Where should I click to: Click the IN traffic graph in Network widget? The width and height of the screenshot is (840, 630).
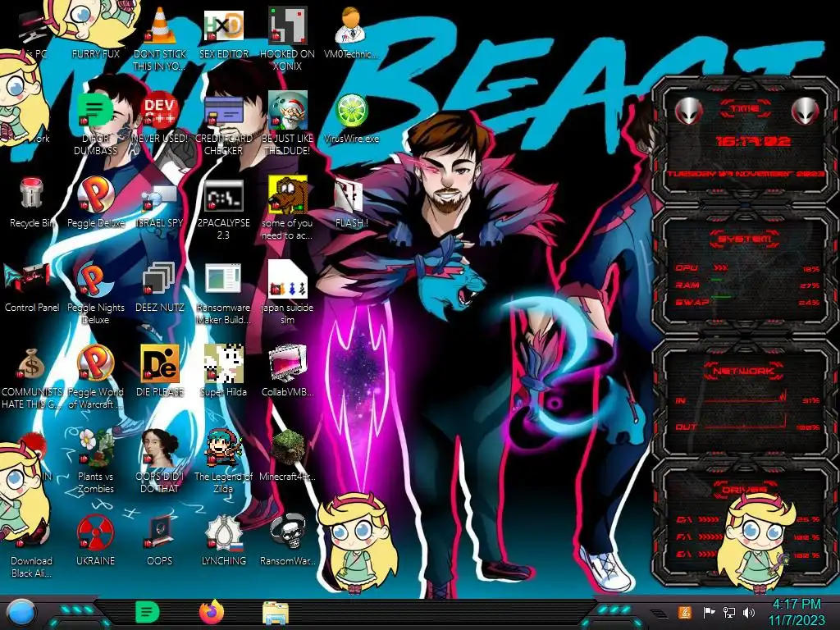pos(745,398)
